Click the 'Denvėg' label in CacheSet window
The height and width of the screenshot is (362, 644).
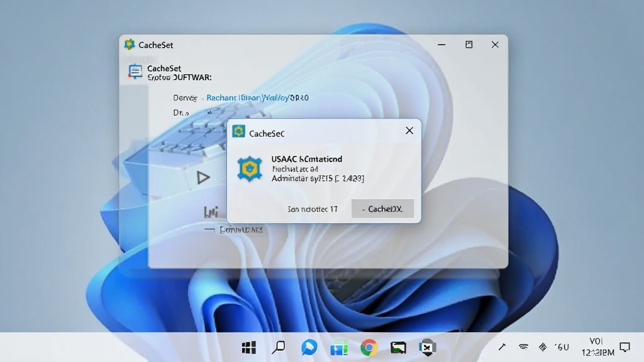coord(186,97)
